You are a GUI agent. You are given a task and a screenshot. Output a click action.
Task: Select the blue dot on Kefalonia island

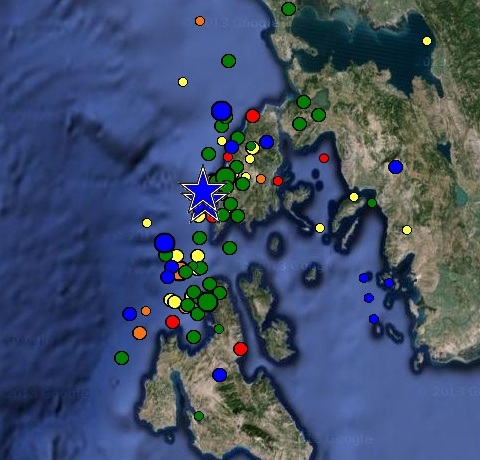pos(219,375)
